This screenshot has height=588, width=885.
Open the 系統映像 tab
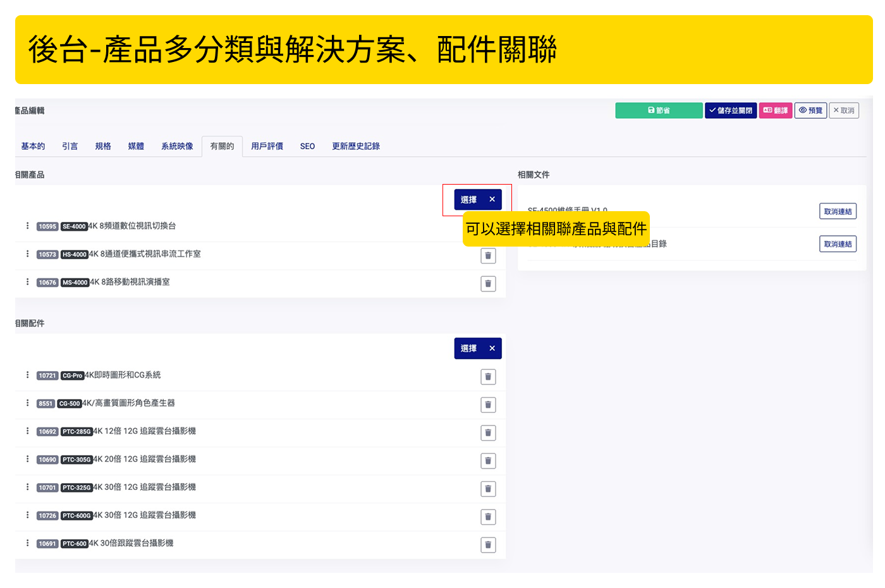click(x=177, y=146)
